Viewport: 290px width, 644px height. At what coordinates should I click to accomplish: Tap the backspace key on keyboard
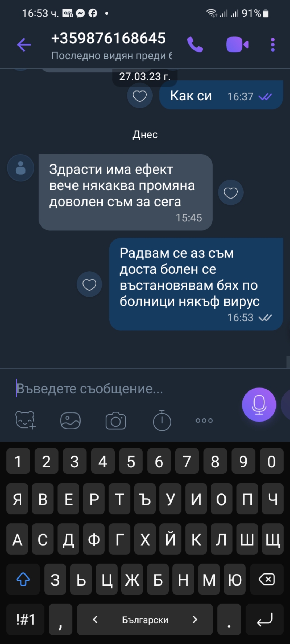coord(267,579)
